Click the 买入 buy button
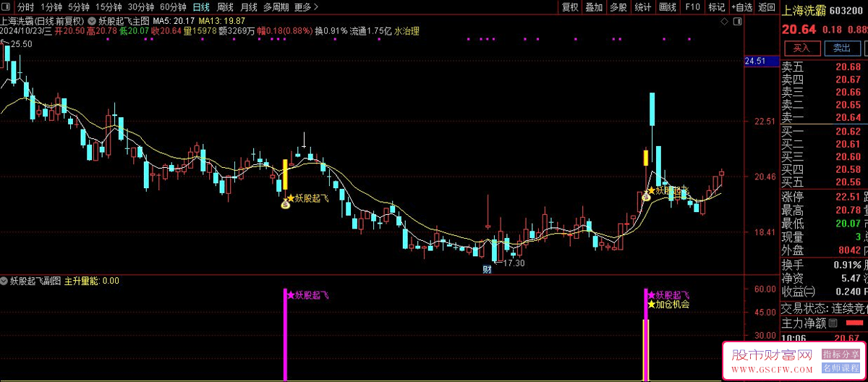Screen dimensions: 868x382 click(x=801, y=48)
